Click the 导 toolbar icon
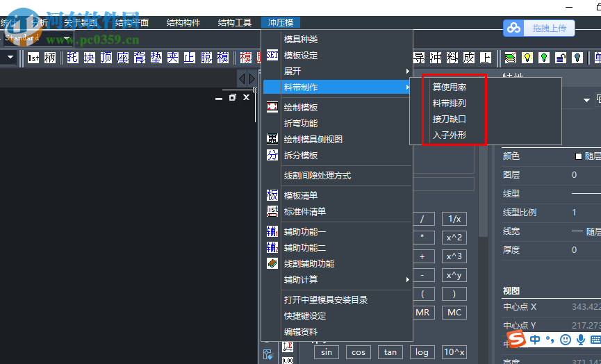This screenshot has height=364, width=601. [x=420, y=58]
